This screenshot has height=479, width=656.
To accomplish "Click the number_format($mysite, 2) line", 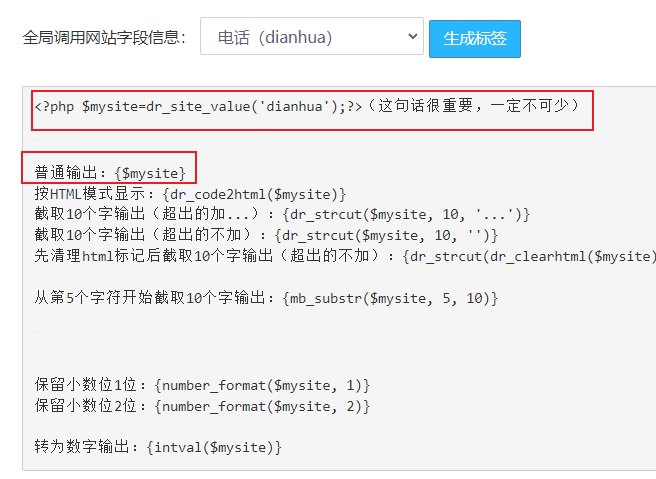I will [202, 406].
